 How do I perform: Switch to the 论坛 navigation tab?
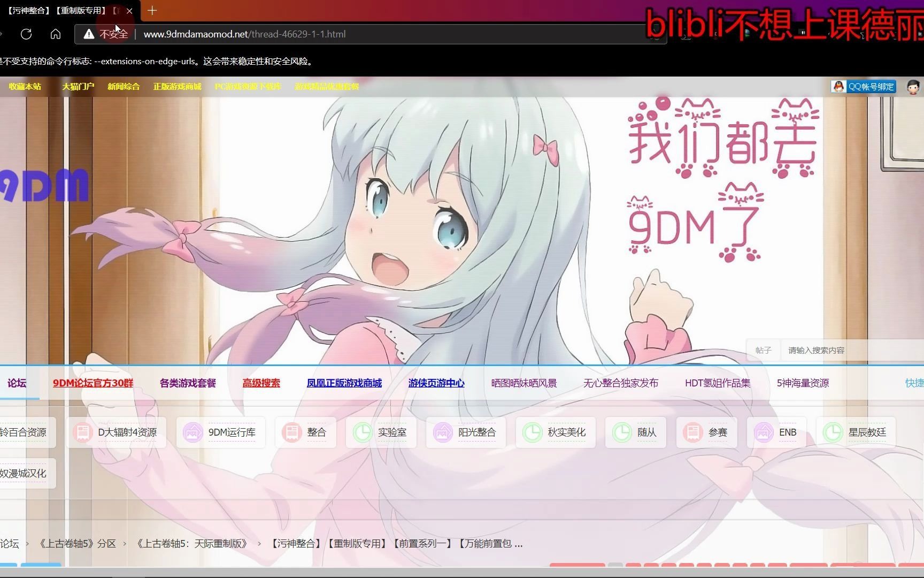[17, 383]
